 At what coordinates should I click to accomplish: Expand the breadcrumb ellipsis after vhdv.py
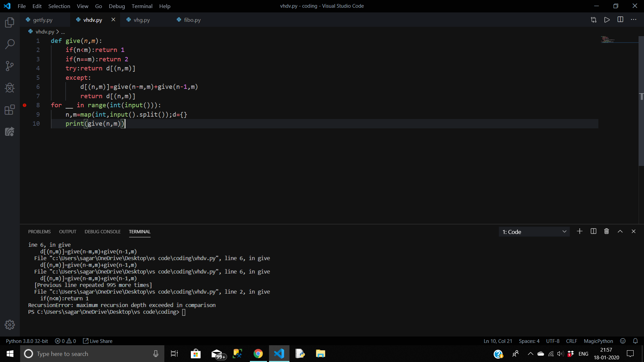[63, 32]
